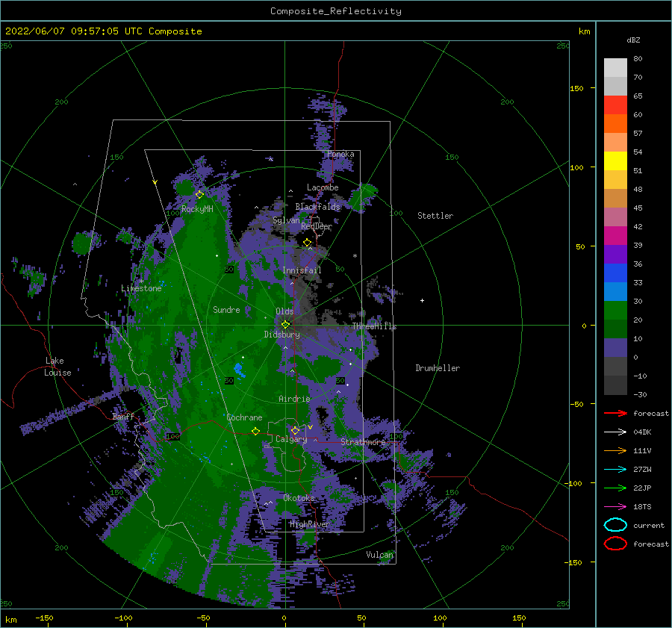Click the Ponoka label

point(340,154)
